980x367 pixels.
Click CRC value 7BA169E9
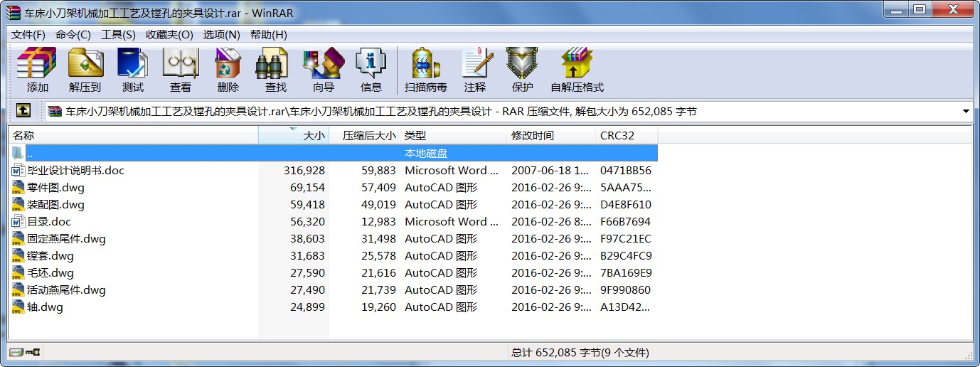(x=626, y=273)
